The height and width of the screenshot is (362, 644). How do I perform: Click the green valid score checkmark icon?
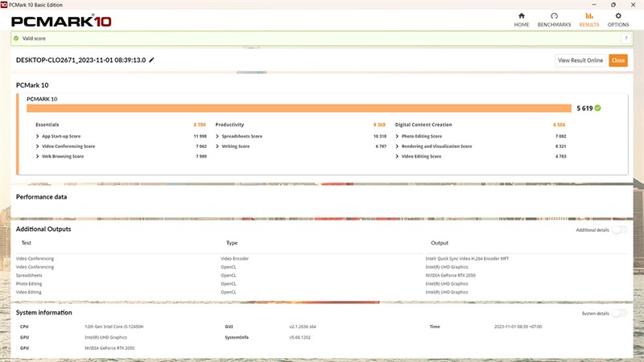[x=16, y=38]
